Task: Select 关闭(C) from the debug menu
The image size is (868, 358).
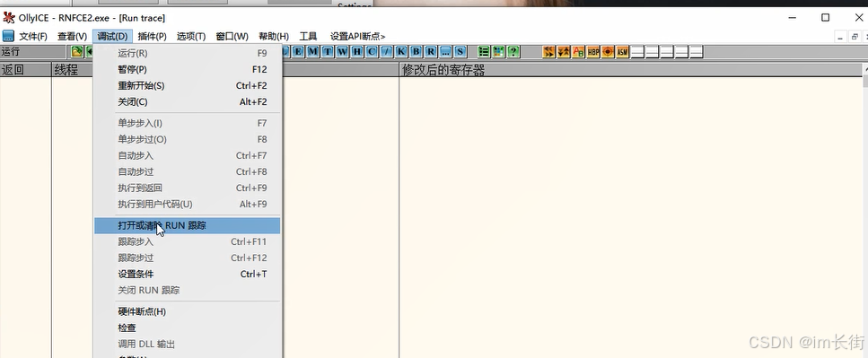Action: [x=187, y=101]
